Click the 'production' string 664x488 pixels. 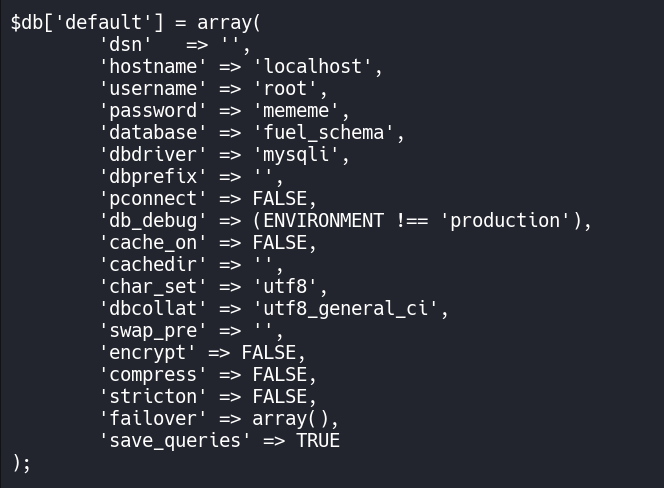[x=504, y=220]
